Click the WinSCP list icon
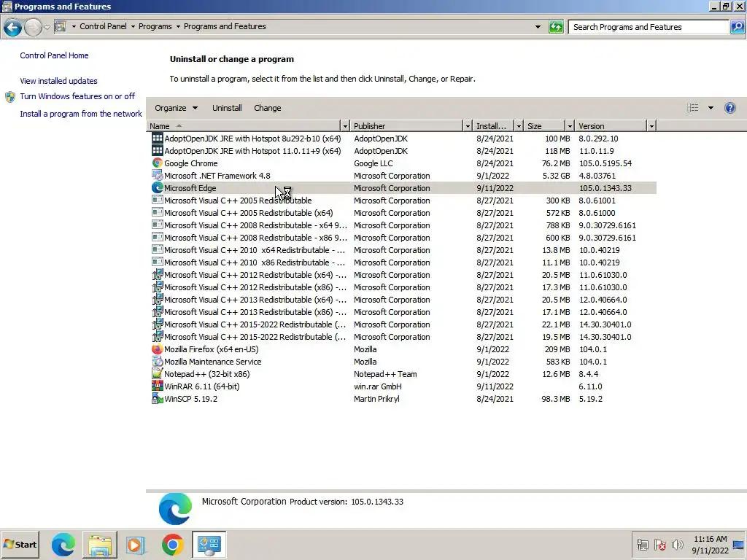 point(157,398)
